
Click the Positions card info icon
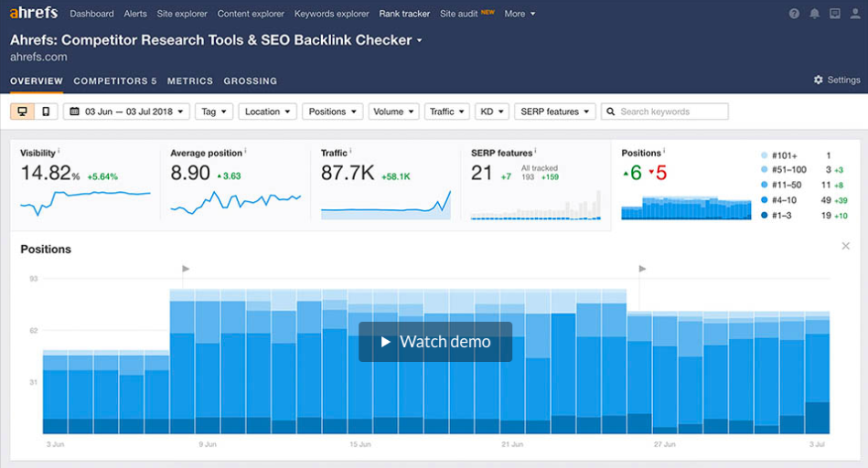664,151
